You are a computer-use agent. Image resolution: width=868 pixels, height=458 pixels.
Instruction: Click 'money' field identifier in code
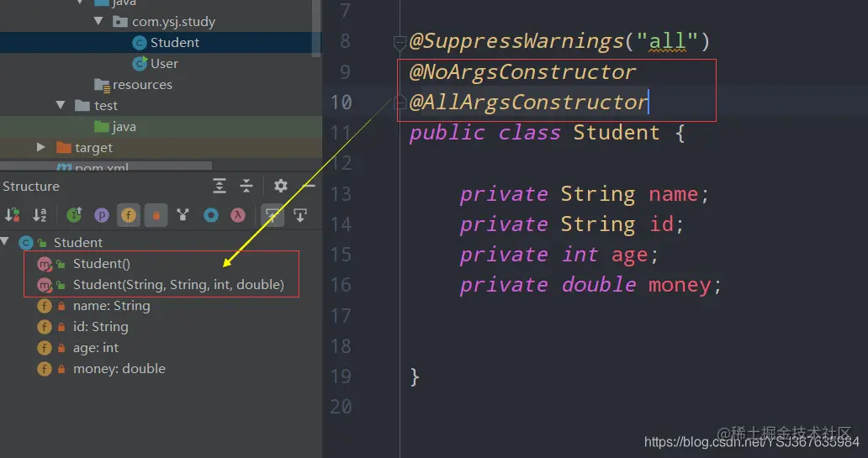click(680, 286)
